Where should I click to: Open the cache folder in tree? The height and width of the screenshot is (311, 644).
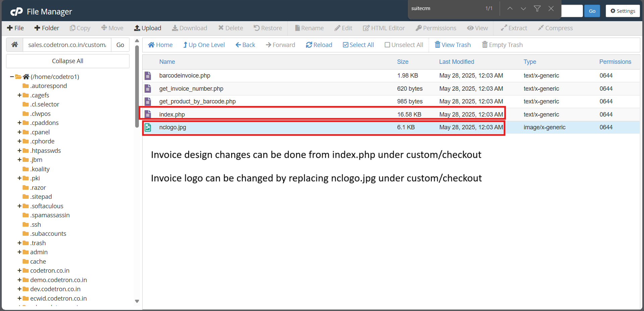pyautogui.click(x=34, y=262)
